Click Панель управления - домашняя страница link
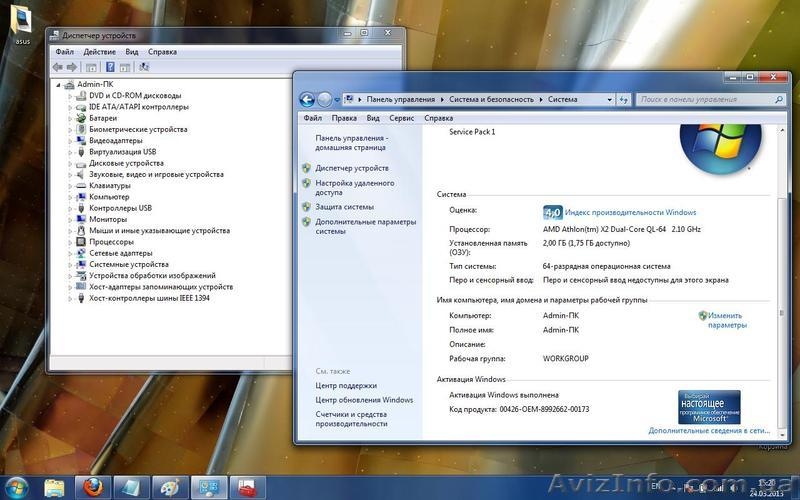Viewport: 800px width, 500px height. [x=352, y=143]
